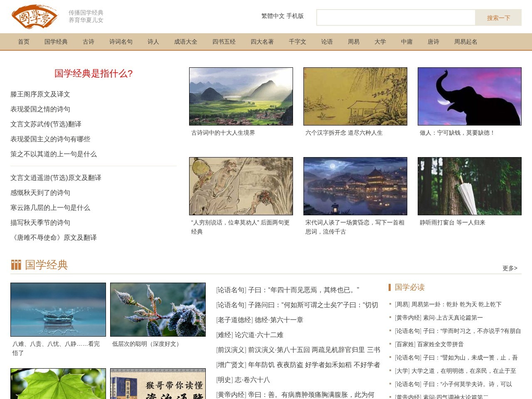Image resolution: width=532 pixels, height=399 pixels.
Task: Open 低层次的聪明（深度好文）article
Action: [x=146, y=344]
